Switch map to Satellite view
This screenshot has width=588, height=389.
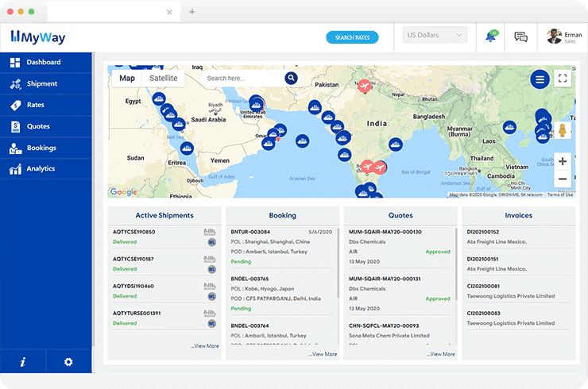[x=164, y=79]
